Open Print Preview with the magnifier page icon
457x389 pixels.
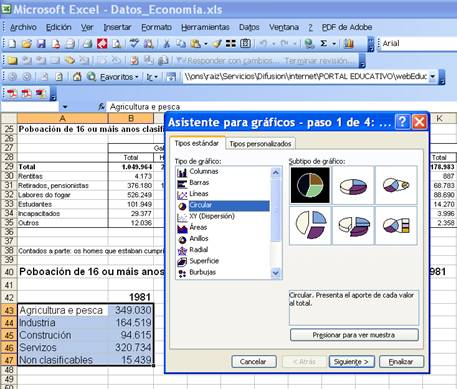pos(117,44)
